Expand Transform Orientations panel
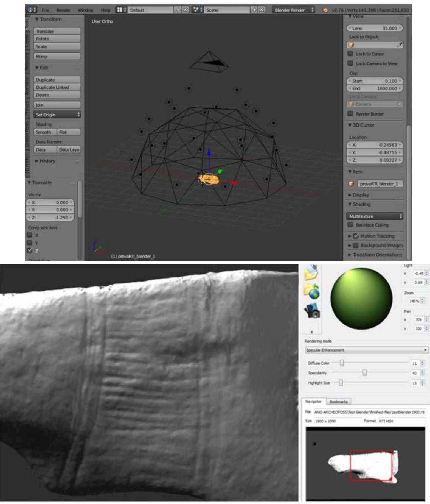Viewport: 430px width, 504px height. [x=375, y=255]
